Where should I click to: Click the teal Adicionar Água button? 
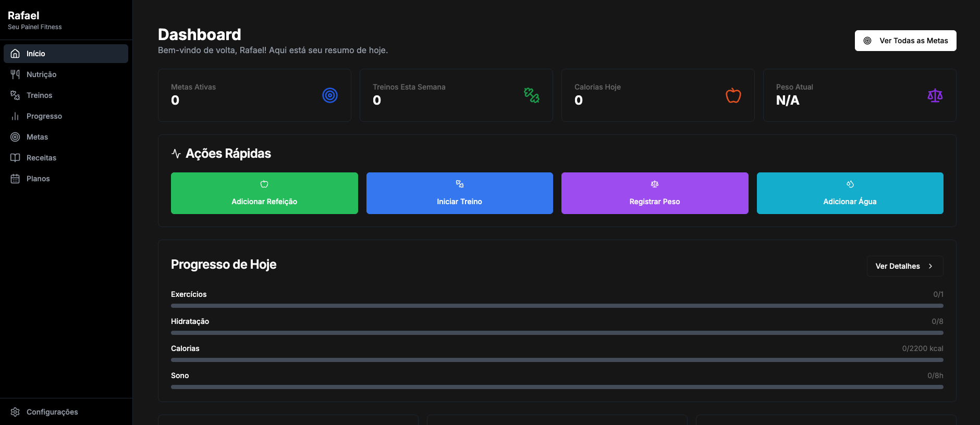coord(850,193)
